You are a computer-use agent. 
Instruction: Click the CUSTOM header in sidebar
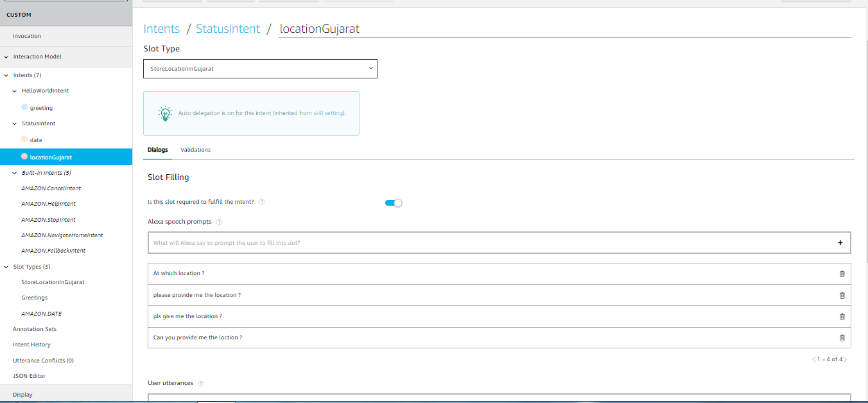(19, 15)
